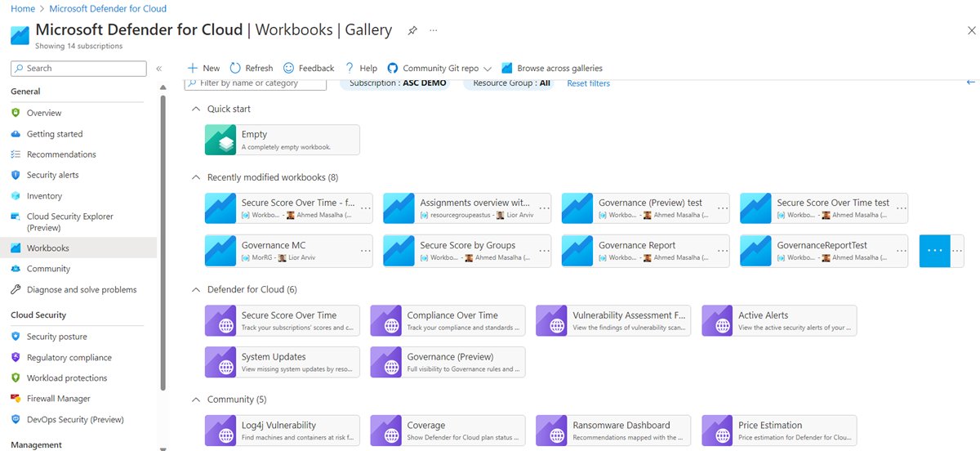Click the pin icon next to Gallery title
This screenshot has width=980, height=451.
[x=412, y=30]
